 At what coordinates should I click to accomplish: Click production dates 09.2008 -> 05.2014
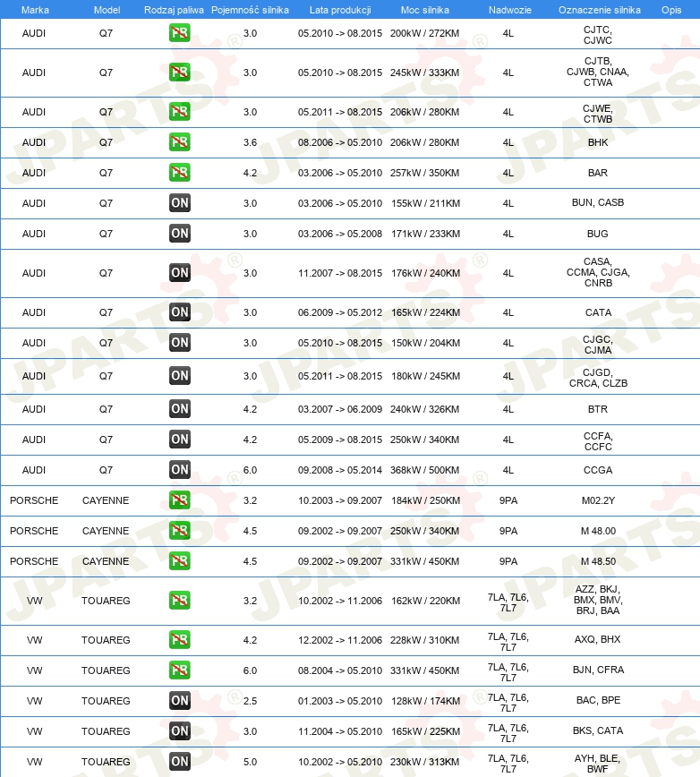(x=340, y=470)
